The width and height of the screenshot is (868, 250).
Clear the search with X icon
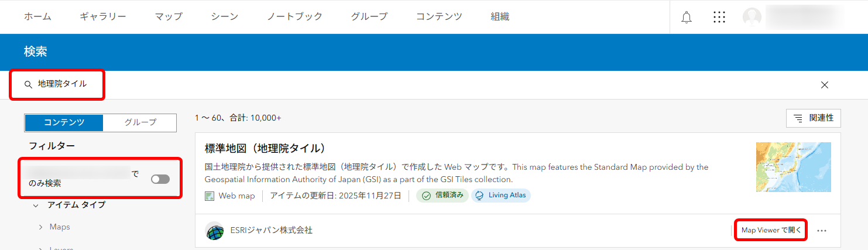[825, 85]
